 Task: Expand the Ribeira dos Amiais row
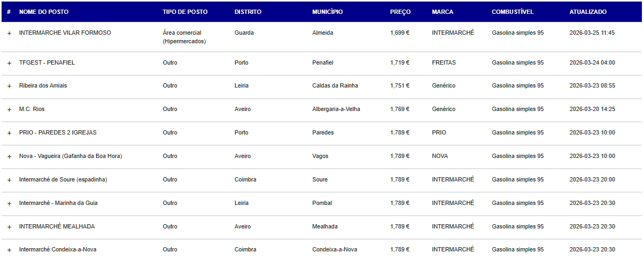tap(9, 86)
